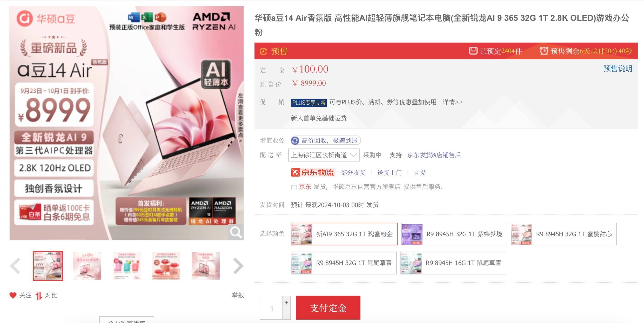Click the 举报 report link
644x323 pixels.
238,295
